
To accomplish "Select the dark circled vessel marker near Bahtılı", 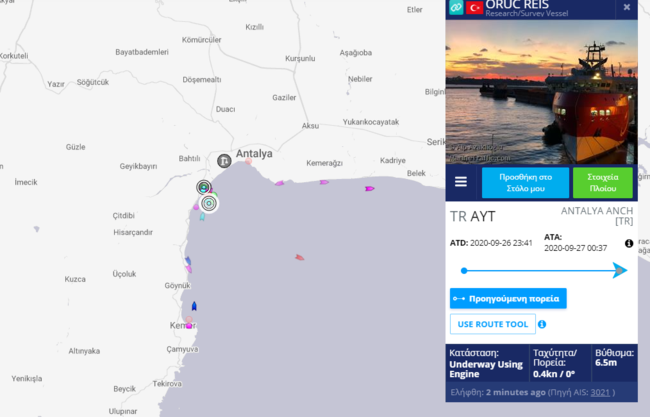I will tap(204, 187).
